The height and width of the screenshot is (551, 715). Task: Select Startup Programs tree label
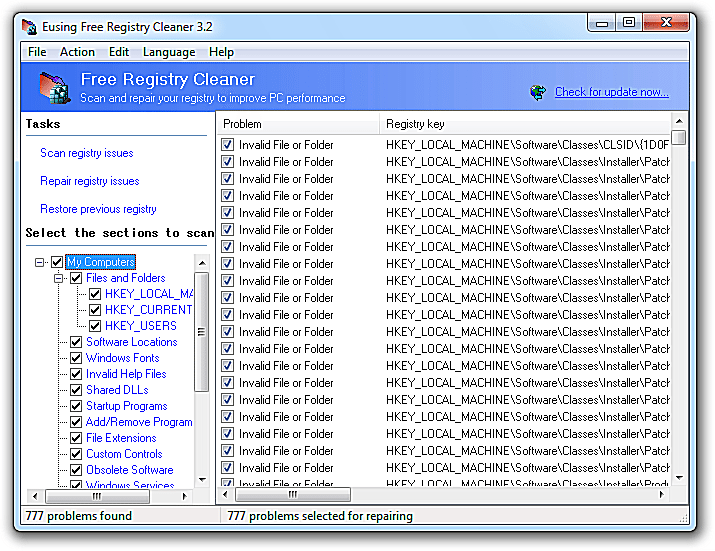[x=126, y=406]
